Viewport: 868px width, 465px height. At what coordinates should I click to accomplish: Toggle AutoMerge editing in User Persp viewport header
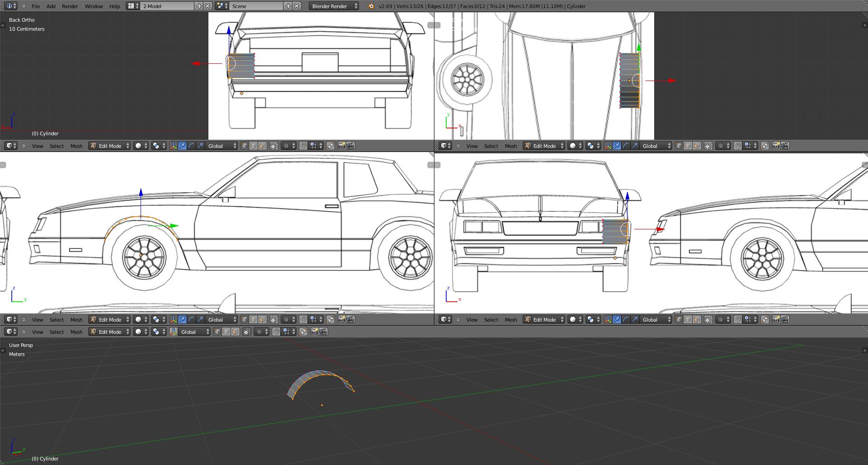tap(304, 332)
